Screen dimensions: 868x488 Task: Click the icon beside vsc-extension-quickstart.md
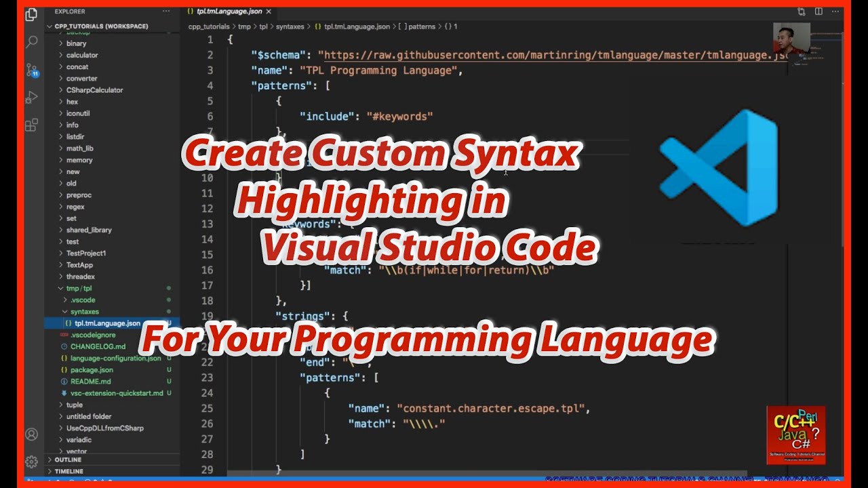[x=64, y=393]
